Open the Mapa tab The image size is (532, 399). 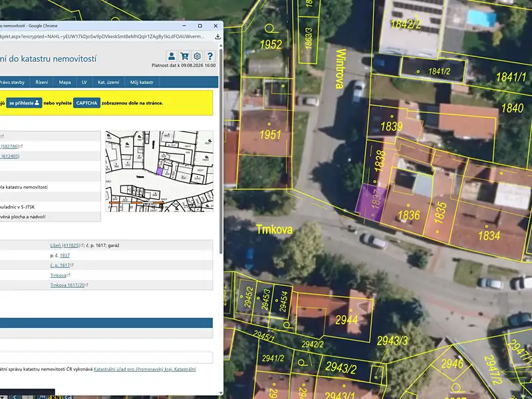(65, 82)
